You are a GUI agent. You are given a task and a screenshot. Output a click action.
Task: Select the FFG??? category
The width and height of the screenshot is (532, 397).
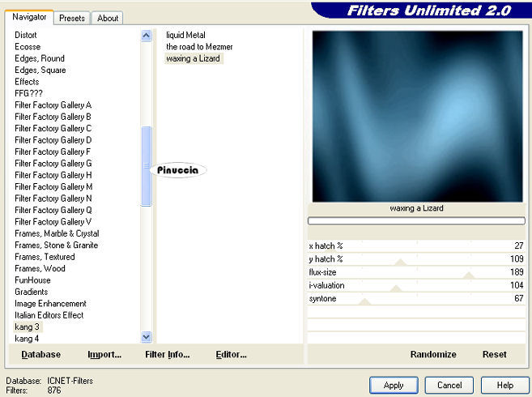[x=29, y=93]
